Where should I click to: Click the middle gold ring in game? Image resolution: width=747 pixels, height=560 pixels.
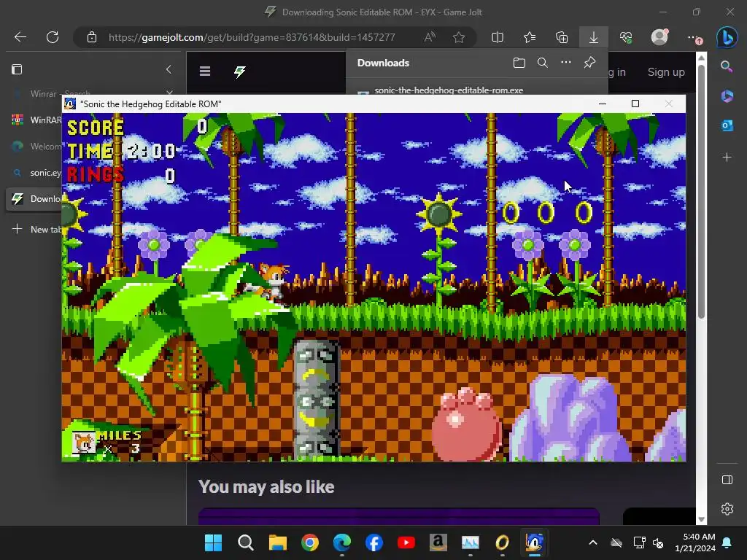click(546, 212)
